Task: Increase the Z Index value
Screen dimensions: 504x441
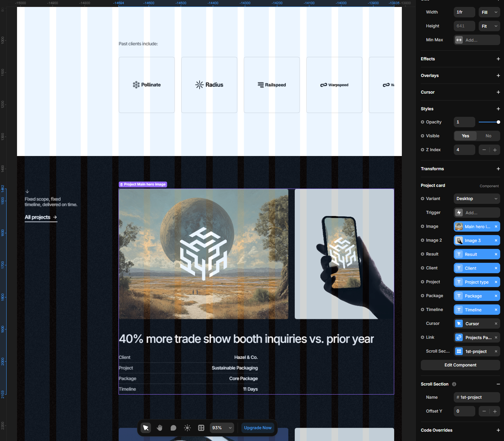Action: 495,150
